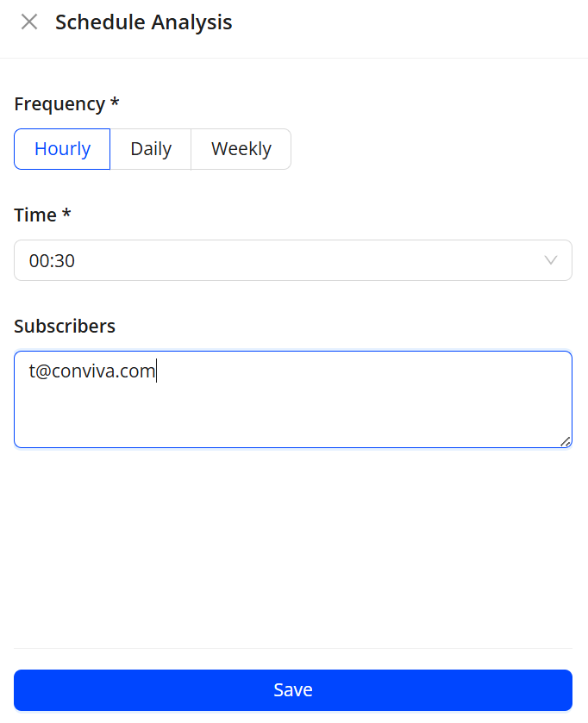Click the resize handle of Subscribers box
Viewport: 588px width, 723px height.
566,442
